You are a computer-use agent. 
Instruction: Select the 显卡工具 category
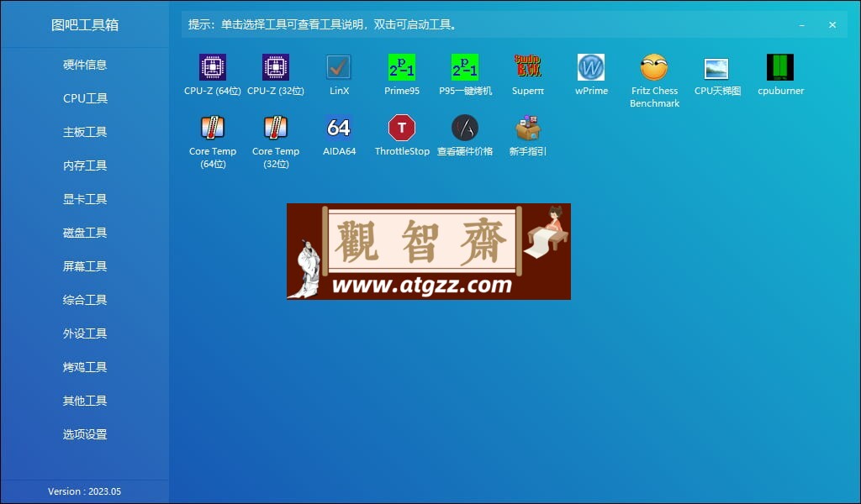85,199
